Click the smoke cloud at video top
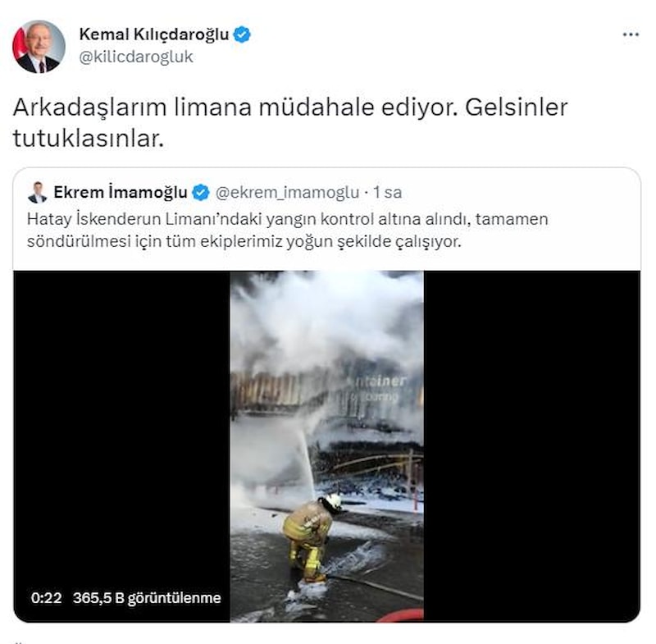The width and height of the screenshot is (656, 644). 326,320
